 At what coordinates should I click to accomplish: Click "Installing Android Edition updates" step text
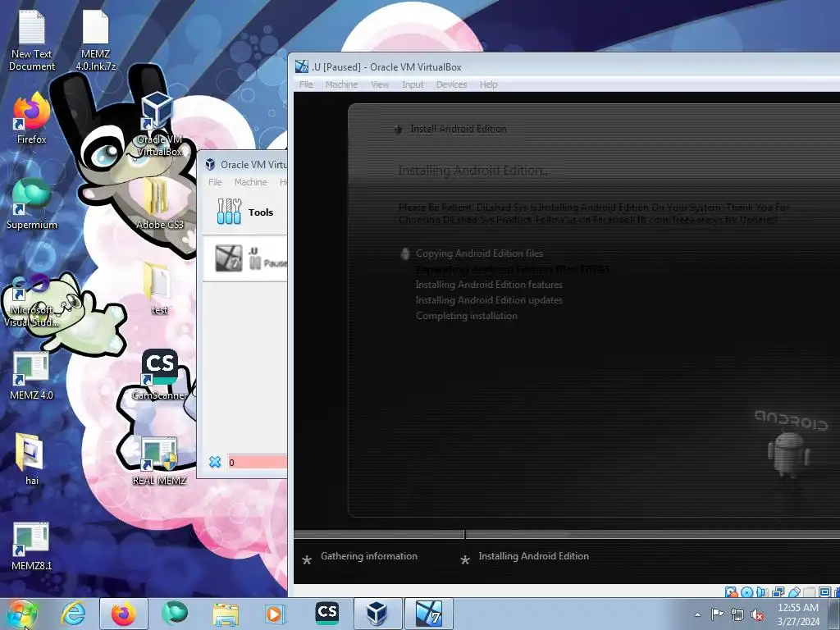pos(489,300)
